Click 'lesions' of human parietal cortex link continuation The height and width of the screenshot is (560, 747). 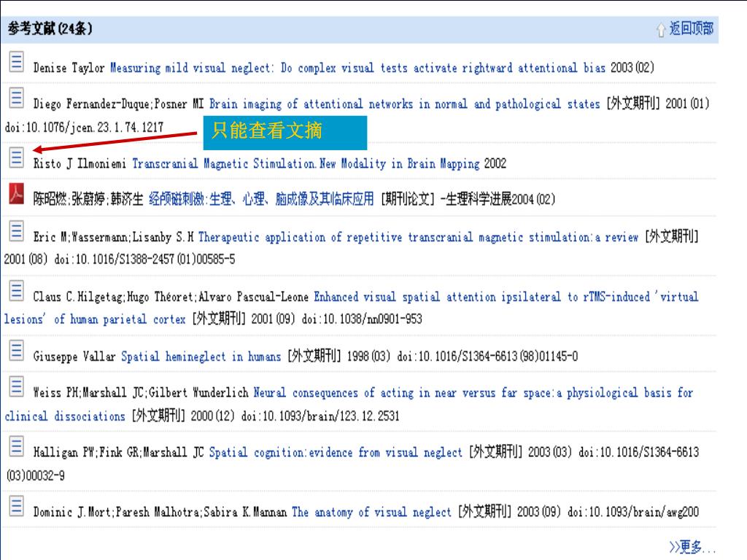(95, 319)
